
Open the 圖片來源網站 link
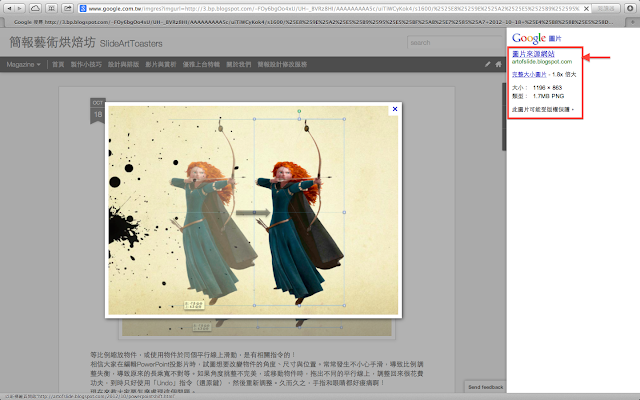click(x=533, y=54)
